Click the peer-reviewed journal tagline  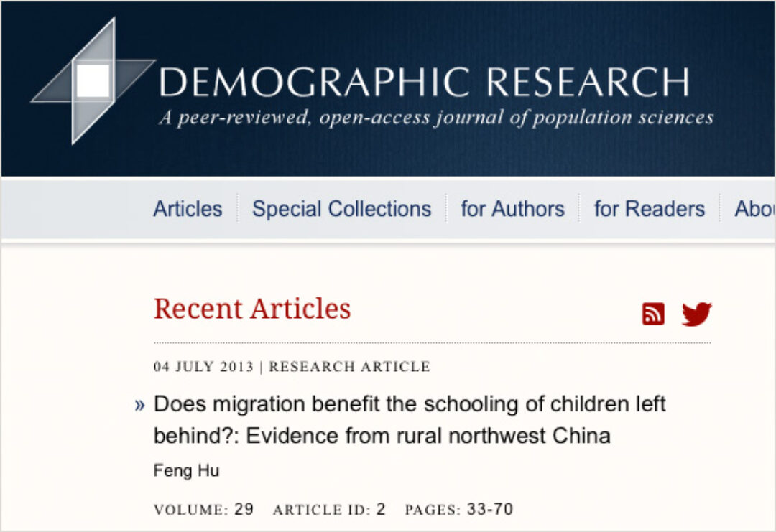436,118
